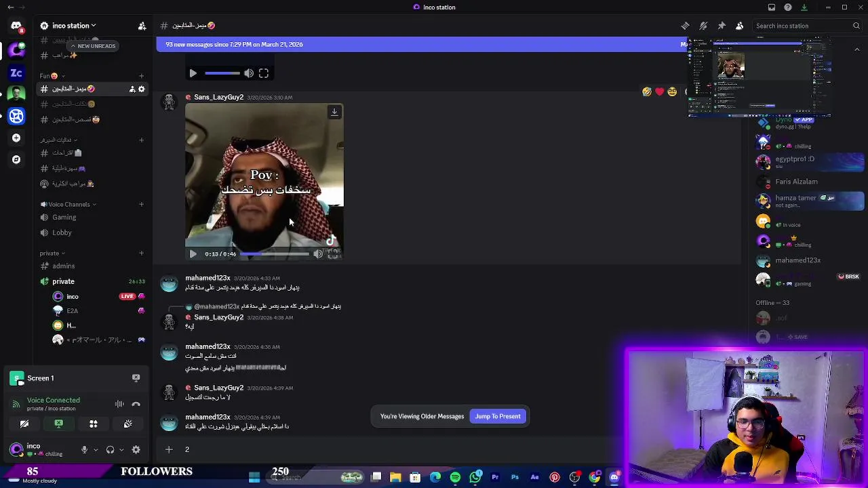
Task: Disconnect from voice hang-up icon
Action: click(136, 404)
